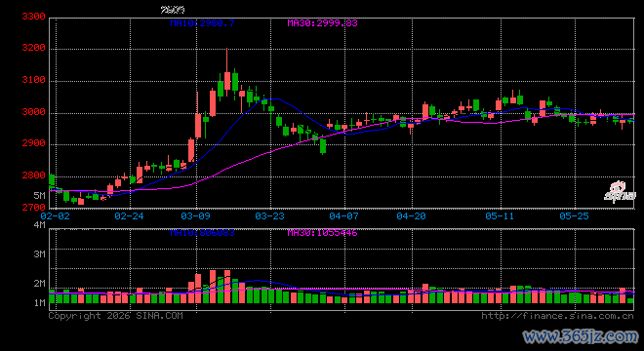Click the 04-20 date label
Screen dimensions: 644x351
[x=411, y=215]
